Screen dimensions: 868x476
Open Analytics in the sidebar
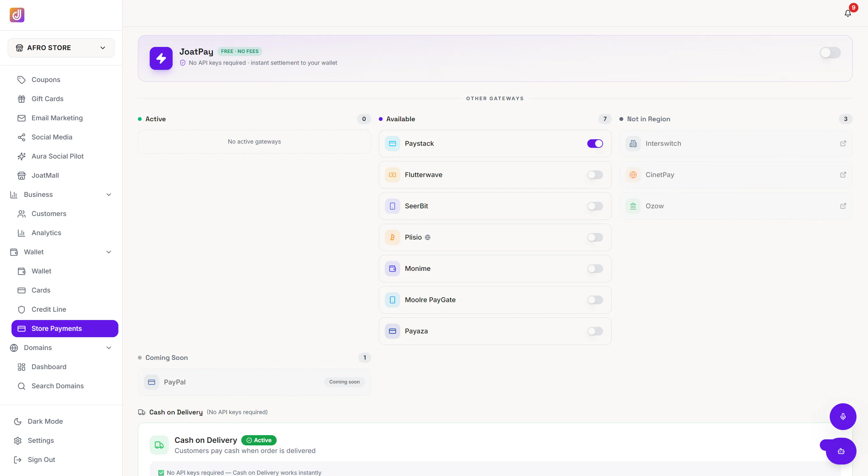(65, 233)
